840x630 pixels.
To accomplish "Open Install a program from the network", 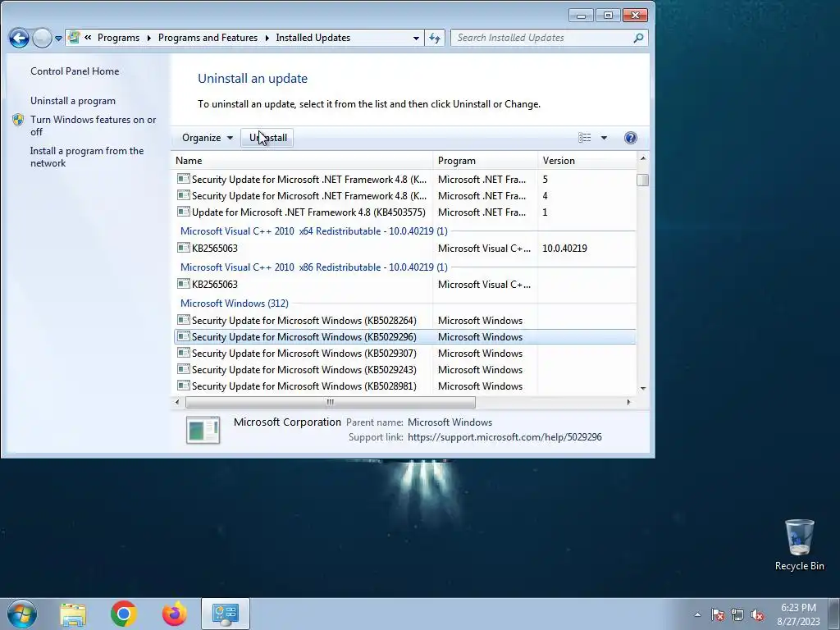I will pyautogui.click(x=87, y=157).
